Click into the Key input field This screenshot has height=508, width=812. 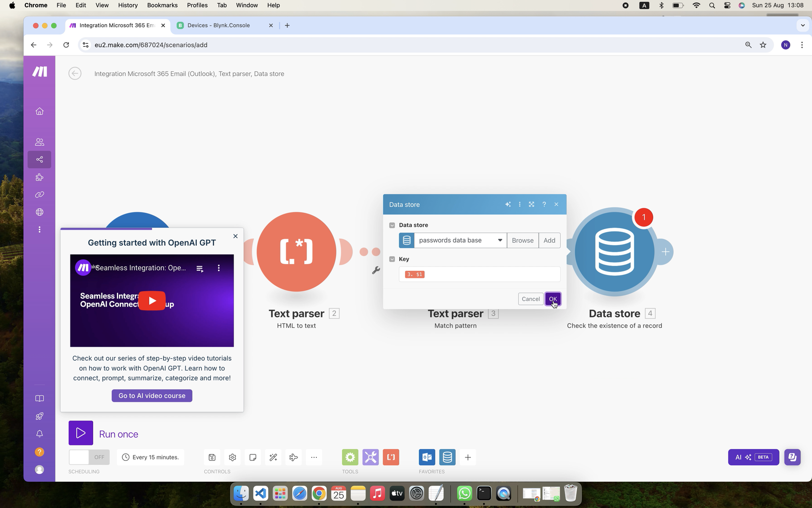(x=479, y=274)
